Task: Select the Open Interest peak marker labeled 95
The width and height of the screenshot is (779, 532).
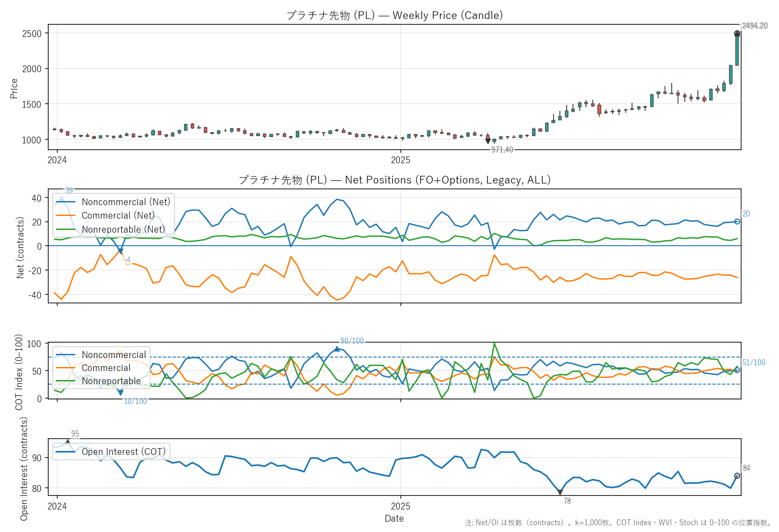Action: click(x=68, y=442)
